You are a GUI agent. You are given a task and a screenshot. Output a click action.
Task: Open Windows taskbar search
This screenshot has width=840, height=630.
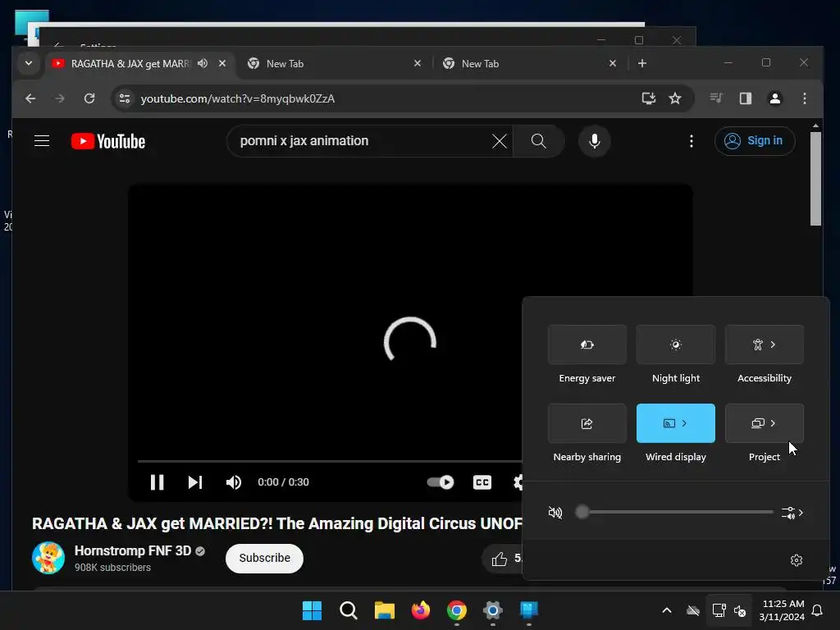click(348, 610)
